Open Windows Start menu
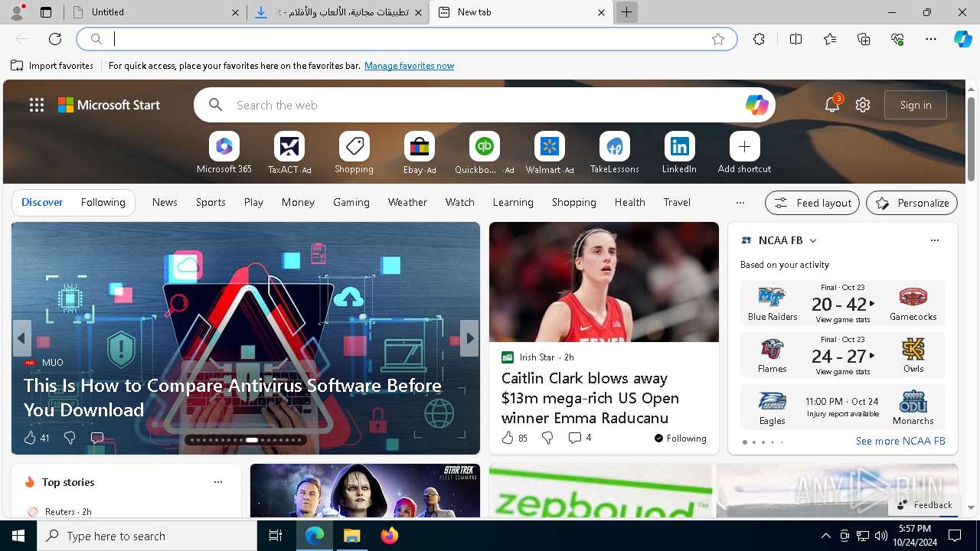 coord(18,536)
